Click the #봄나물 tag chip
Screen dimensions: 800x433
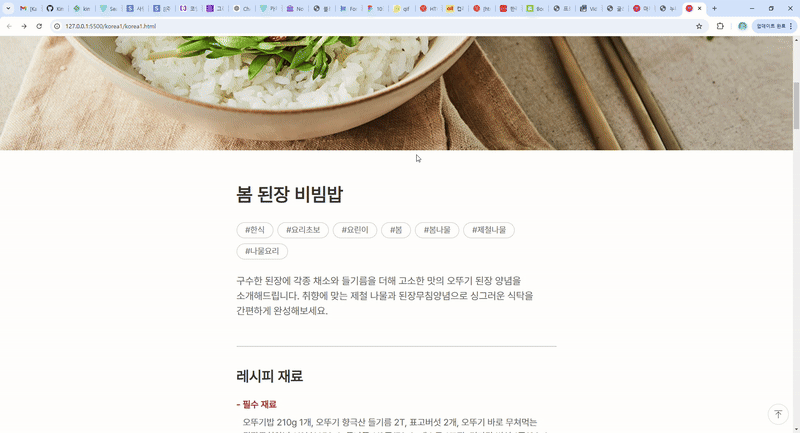[x=437, y=230]
